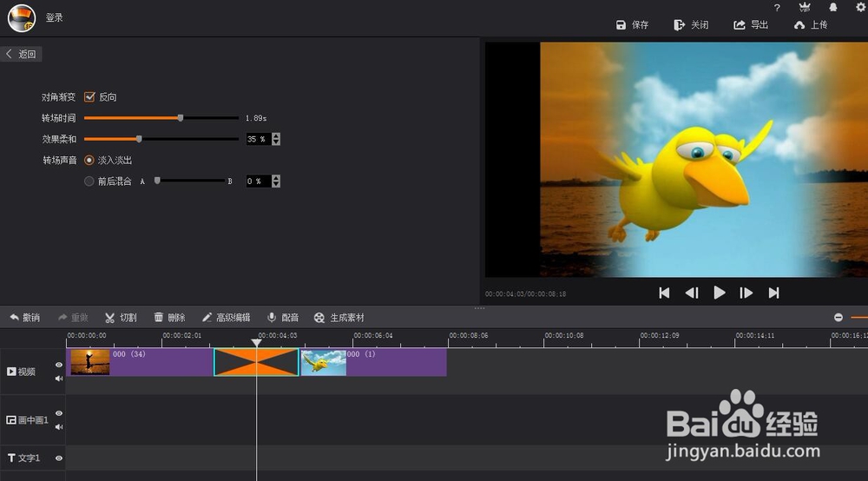The image size is (868, 481).
Task: Click the user avatar logo
Action: tap(22, 17)
